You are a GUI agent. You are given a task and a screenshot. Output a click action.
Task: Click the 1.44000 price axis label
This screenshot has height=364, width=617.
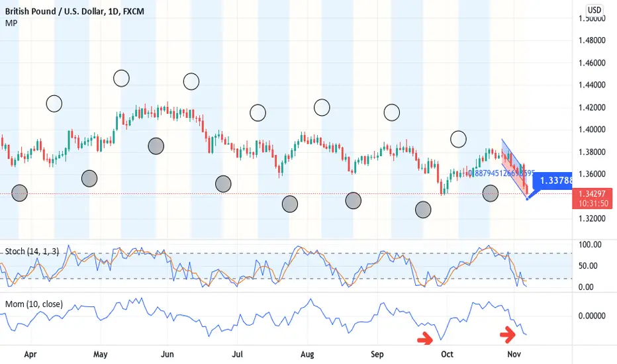(x=592, y=85)
